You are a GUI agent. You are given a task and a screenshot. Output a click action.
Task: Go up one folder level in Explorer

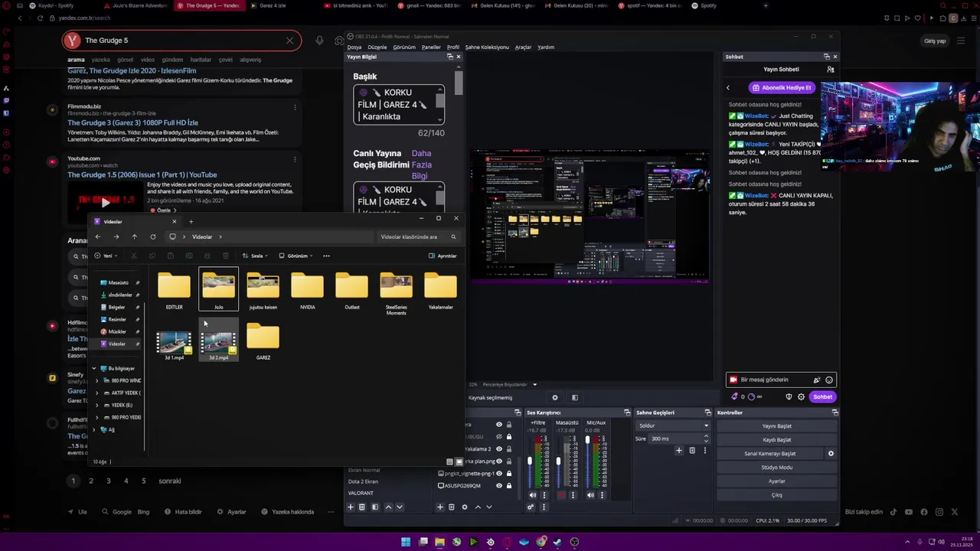(x=134, y=236)
